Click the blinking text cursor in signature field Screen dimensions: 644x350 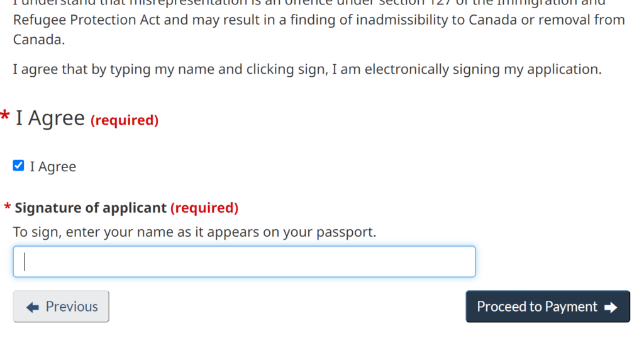point(25,261)
